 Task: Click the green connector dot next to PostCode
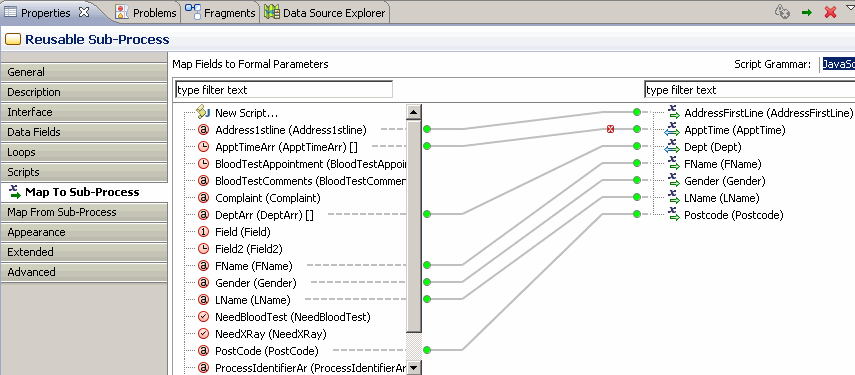click(x=427, y=350)
